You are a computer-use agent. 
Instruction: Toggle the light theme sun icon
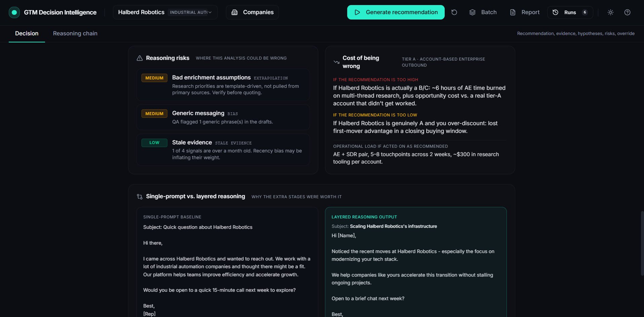coord(610,12)
